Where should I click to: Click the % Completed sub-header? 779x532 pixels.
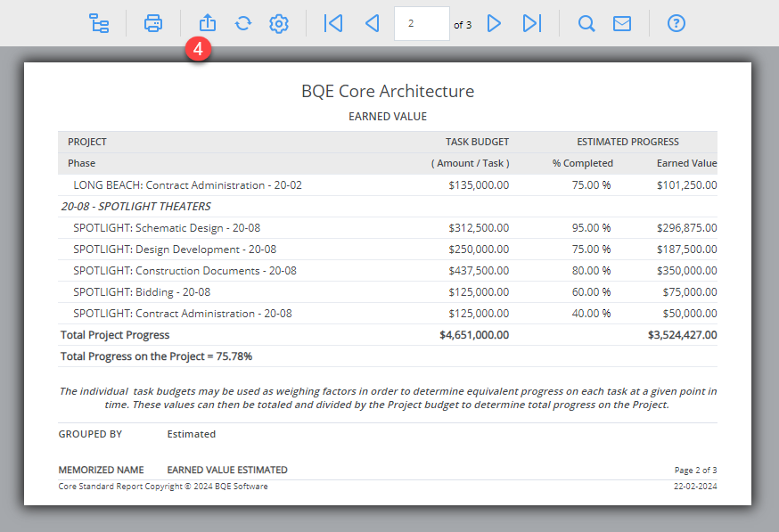583,163
